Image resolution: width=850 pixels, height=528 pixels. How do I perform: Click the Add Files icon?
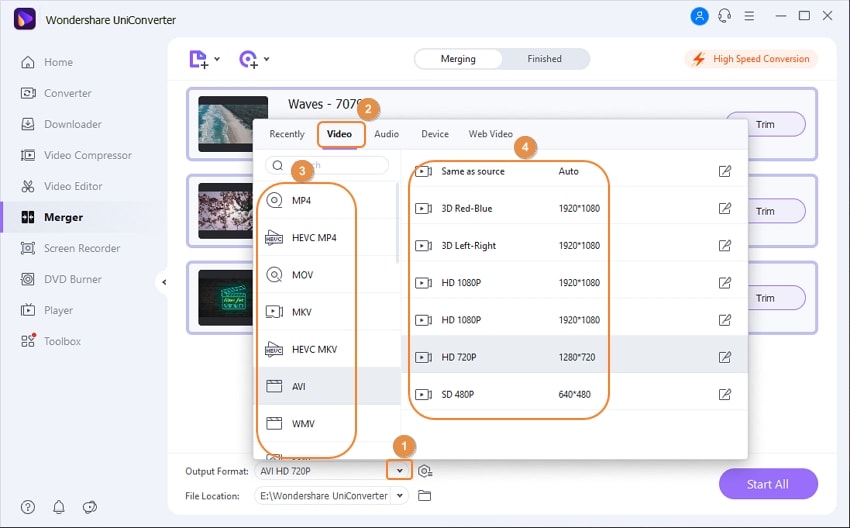click(x=198, y=59)
